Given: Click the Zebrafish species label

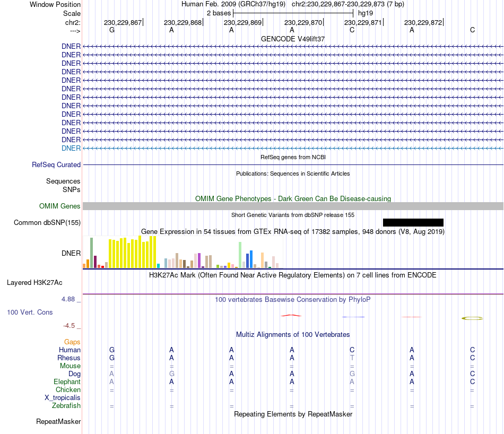Looking at the screenshot, I should (x=66, y=405).
